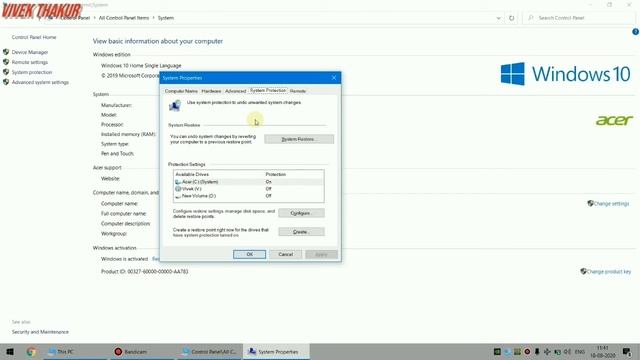640x360 pixels.
Task: Open the Windows Start menu
Action: click(x=10, y=351)
